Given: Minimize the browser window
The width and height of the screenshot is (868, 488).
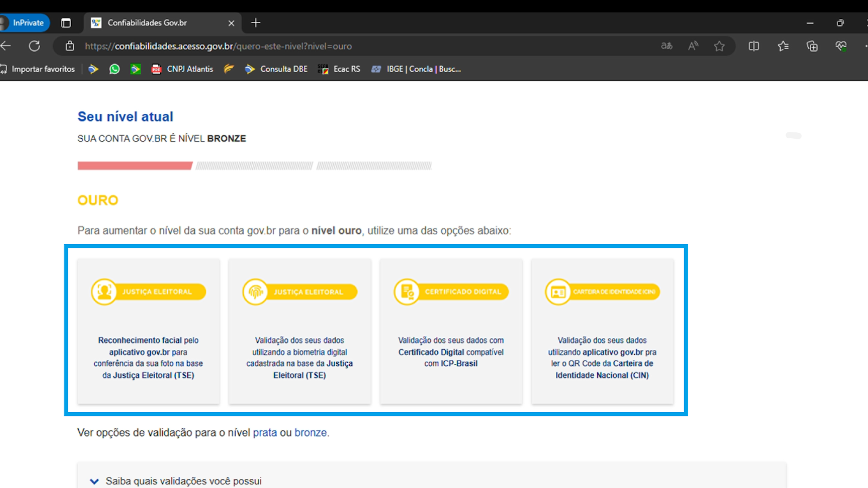Looking at the screenshot, I should pyautogui.click(x=810, y=23).
